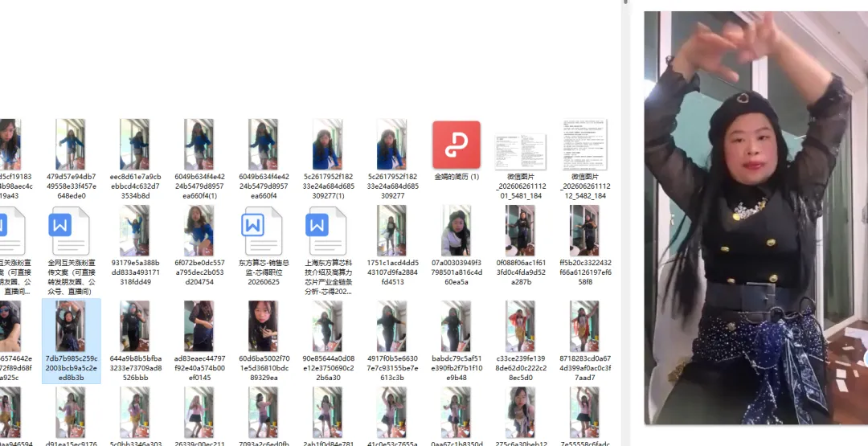
Task: Click highlighted file 7db7b985c259c2003bcb9a5c2eed8b3b
Action: pyautogui.click(x=72, y=341)
